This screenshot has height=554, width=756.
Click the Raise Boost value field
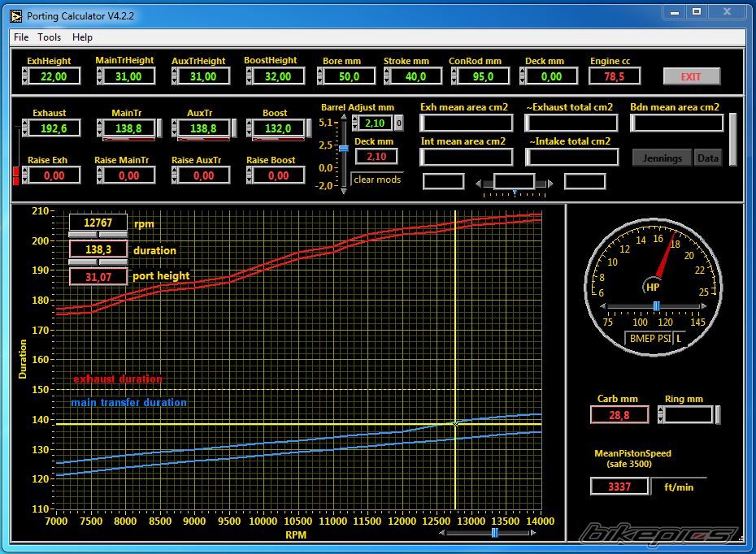point(278,175)
